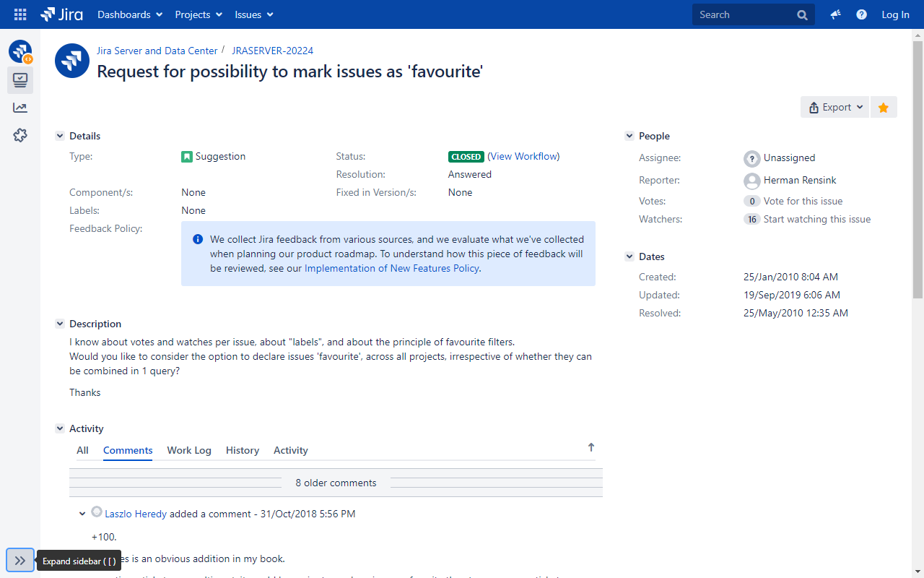Open Jira Server and Data Center link

tap(157, 51)
